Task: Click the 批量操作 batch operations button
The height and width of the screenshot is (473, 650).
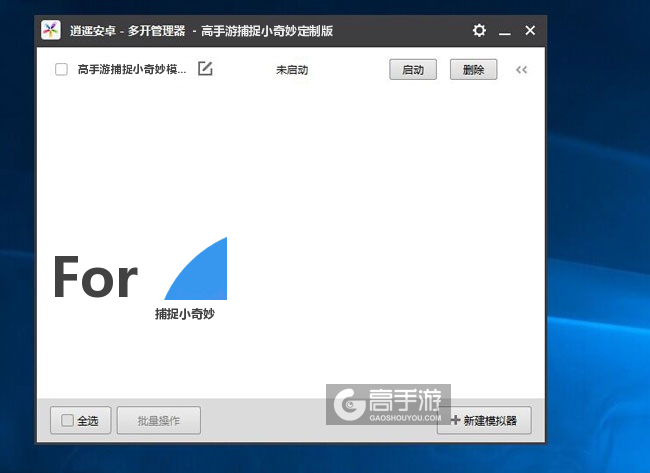Action: [x=159, y=420]
